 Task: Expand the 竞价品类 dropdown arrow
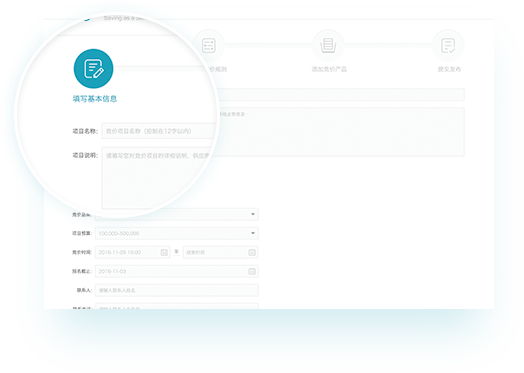(x=253, y=214)
